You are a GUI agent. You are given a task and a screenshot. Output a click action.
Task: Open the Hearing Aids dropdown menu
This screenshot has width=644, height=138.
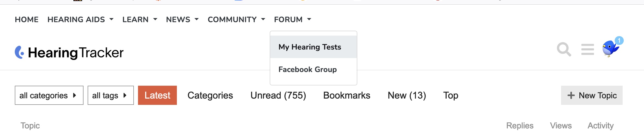(81, 19)
